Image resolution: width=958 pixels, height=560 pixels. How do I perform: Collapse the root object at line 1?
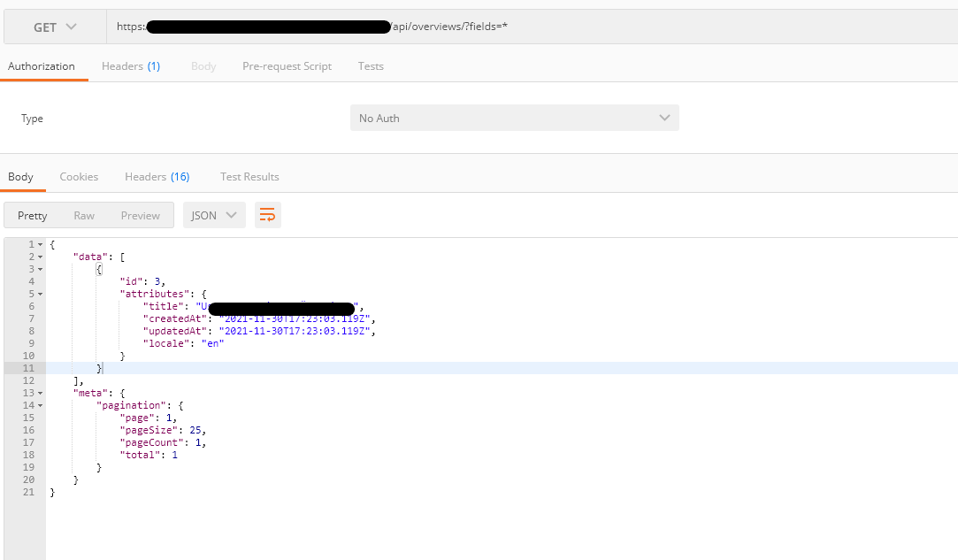(41, 244)
